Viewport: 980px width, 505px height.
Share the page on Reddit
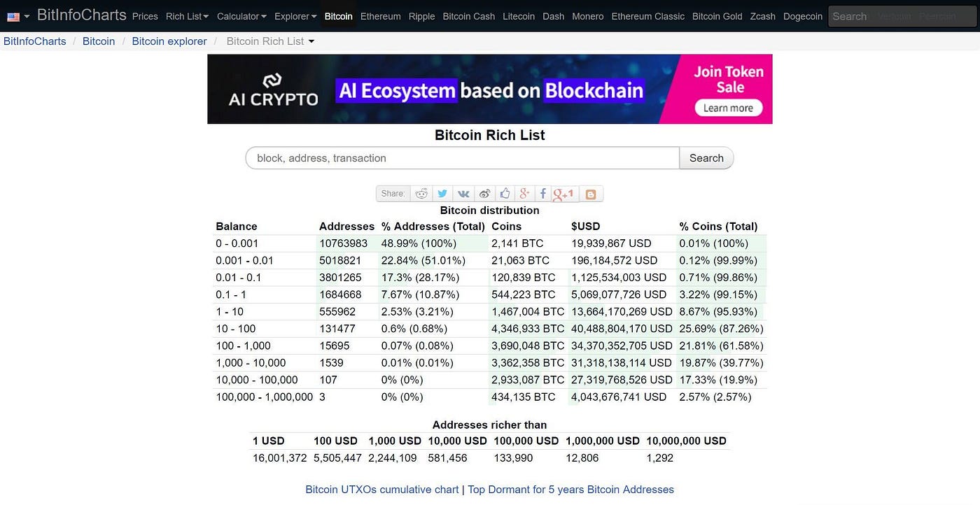[x=421, y=194]
